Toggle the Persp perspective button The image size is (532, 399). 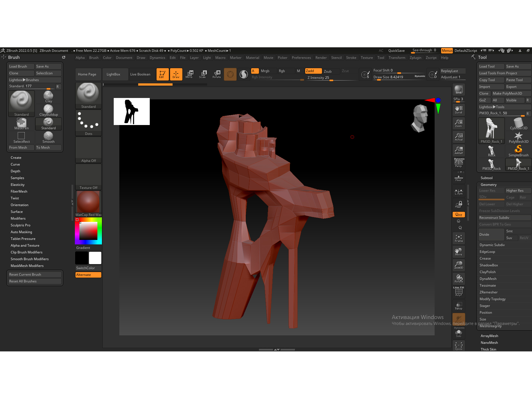[x=459, y=163]
